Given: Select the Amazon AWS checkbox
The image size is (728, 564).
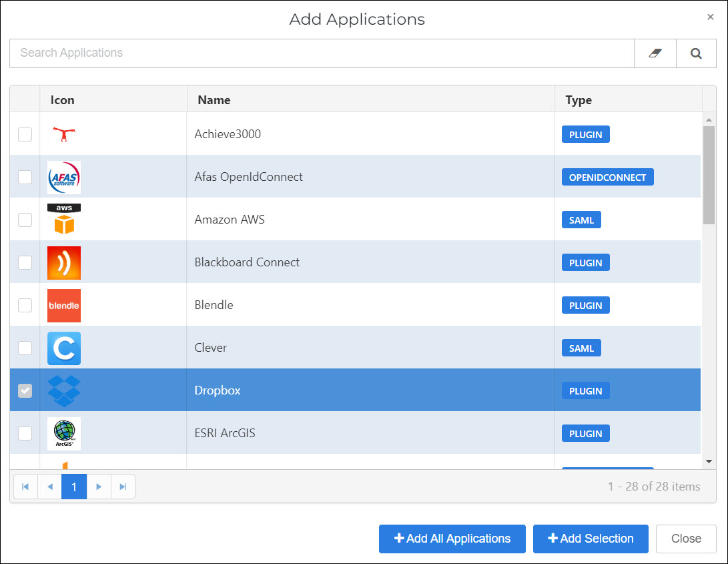Looking at the screenshot, I should [x=25, y=220].
